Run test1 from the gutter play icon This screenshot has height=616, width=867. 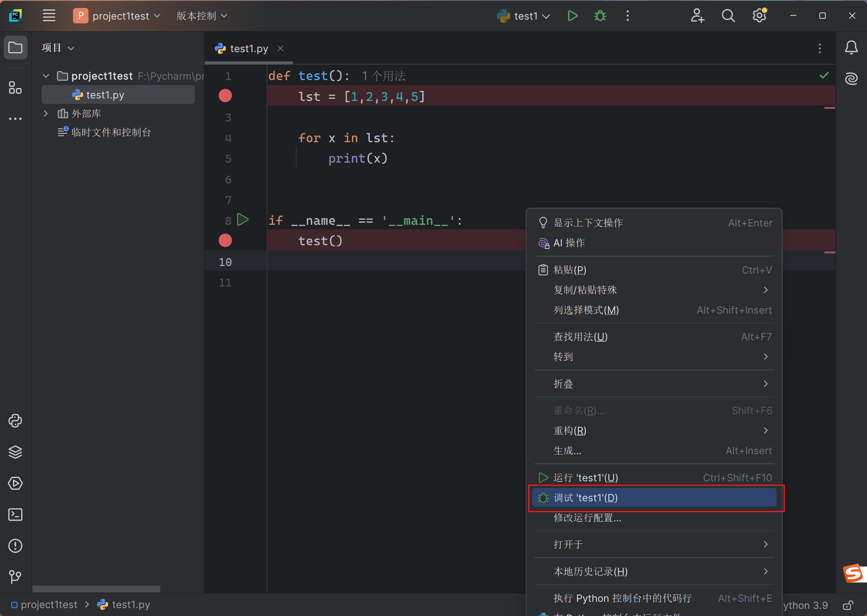(243, 219)
